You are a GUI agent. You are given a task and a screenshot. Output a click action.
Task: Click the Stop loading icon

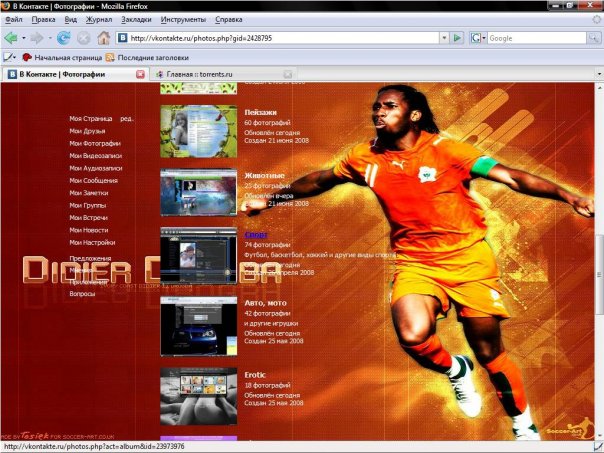click(x=84, y=38)
